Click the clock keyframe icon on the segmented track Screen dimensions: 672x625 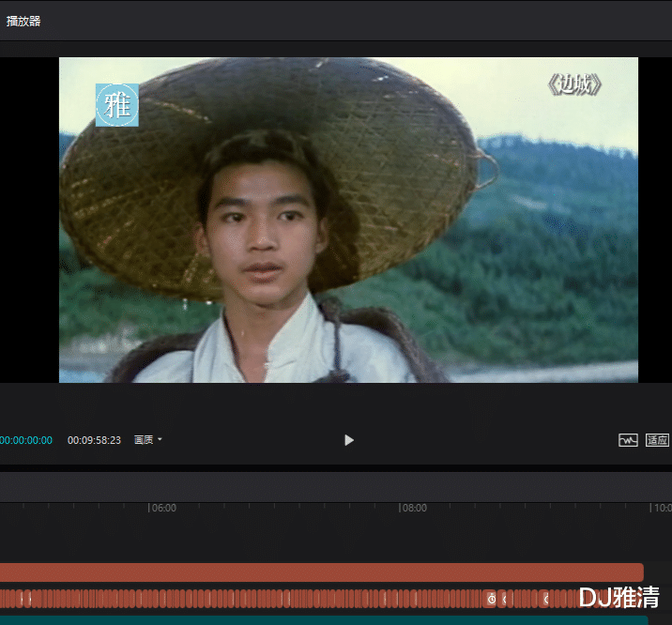[492, 599]
